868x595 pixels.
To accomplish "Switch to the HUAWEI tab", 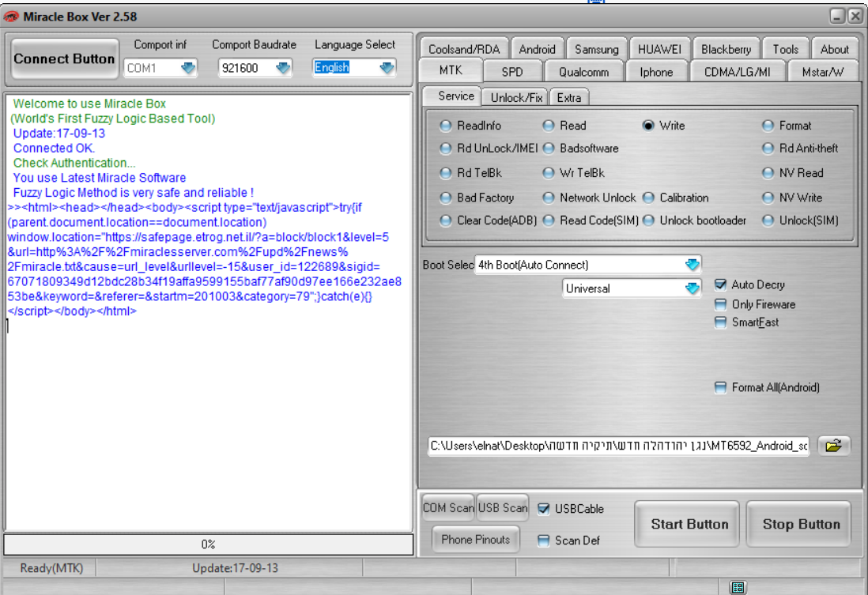I will 659,49.
